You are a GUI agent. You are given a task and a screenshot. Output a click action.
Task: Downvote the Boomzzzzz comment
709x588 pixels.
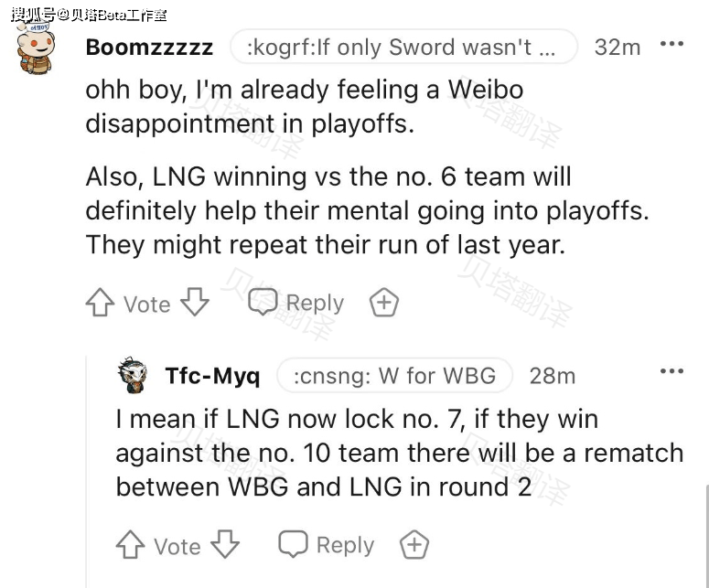(195, 302)
